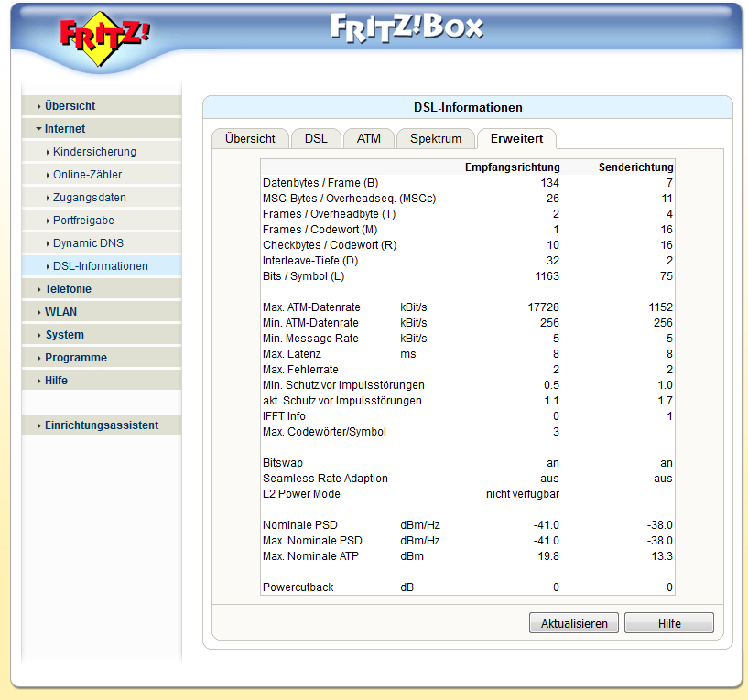Select DSL-Informationen in sidebar
Image resolution: width=748 pixels, height=700 pixels.
pyautogui.click(x=100, y=266)
